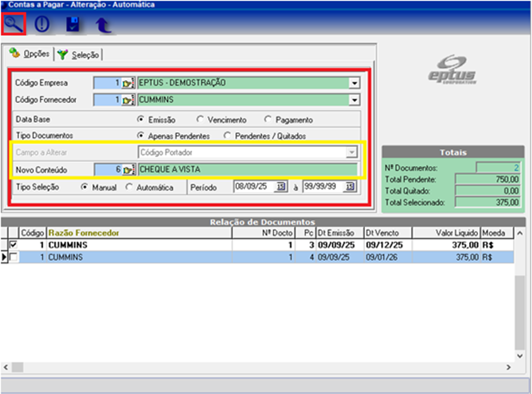Click the exclamation mark toolbar icon
The height and width of the screenshot is (394, 532).
click(x=42, y=25)
